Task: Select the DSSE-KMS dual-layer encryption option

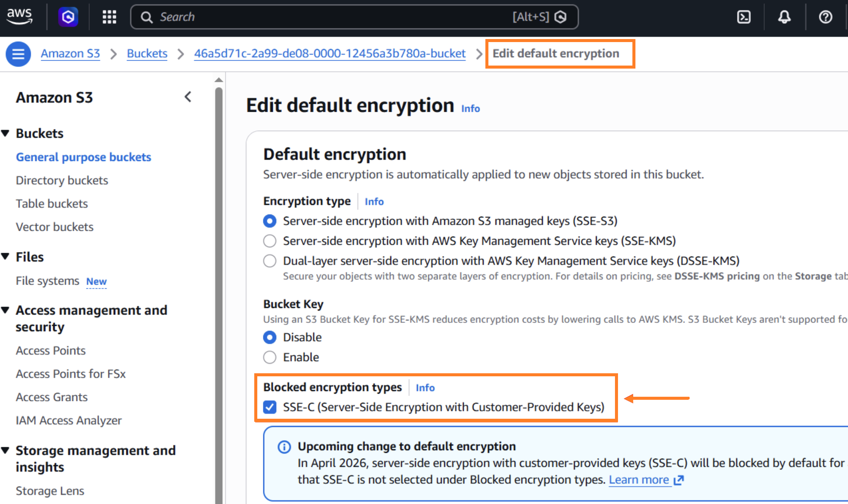Action: 269,261
